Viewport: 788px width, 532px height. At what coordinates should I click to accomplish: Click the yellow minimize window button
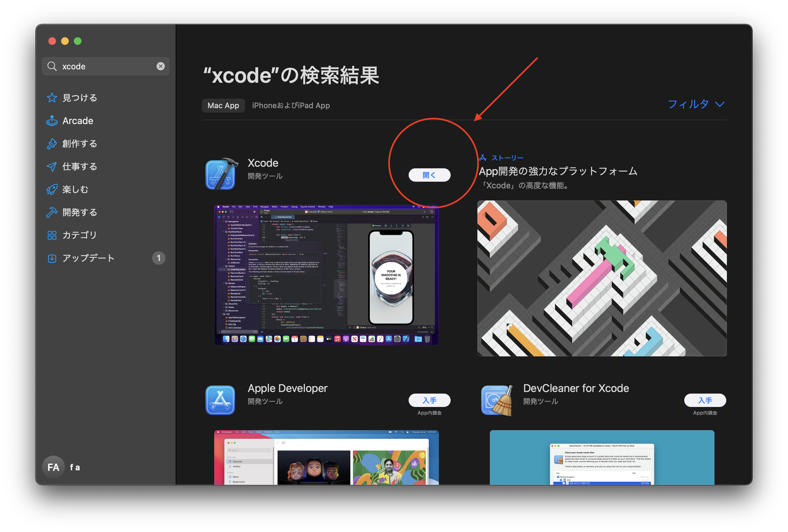(65, 41)
